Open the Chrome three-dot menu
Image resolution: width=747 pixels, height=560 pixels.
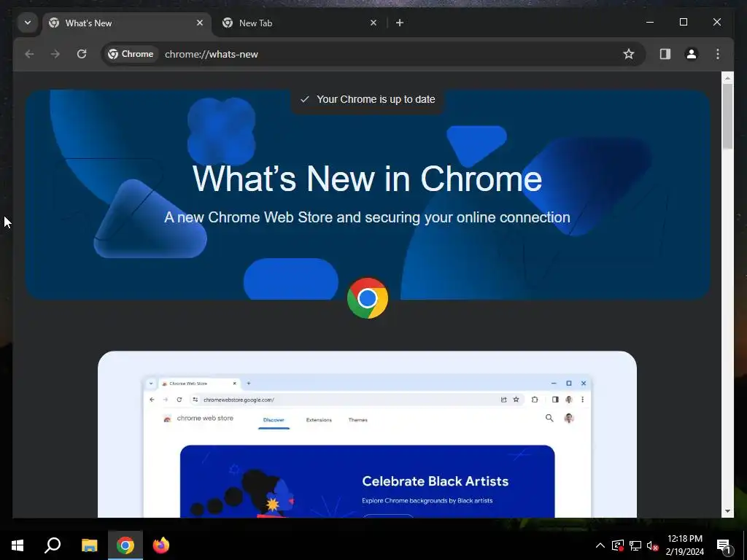718,54
